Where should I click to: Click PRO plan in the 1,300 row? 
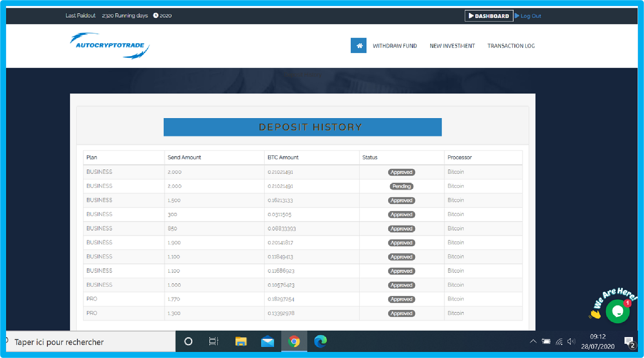92,313
